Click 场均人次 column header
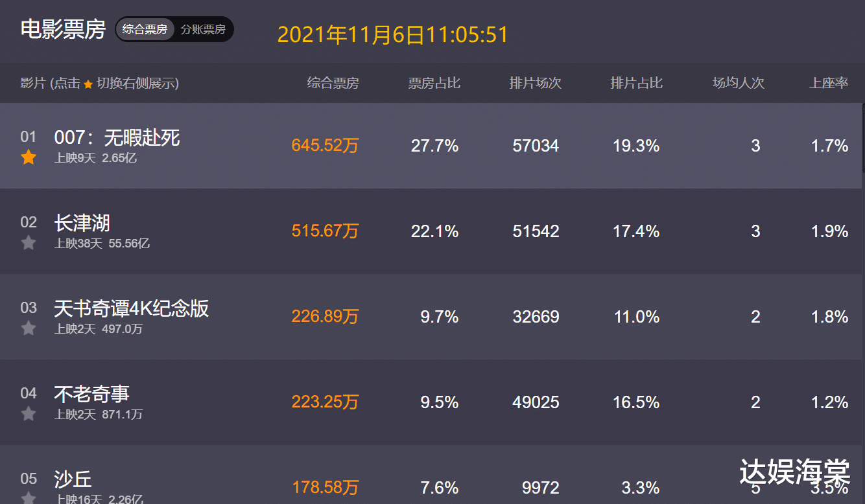This screenshot has width=865, height=504. (739, 83)
